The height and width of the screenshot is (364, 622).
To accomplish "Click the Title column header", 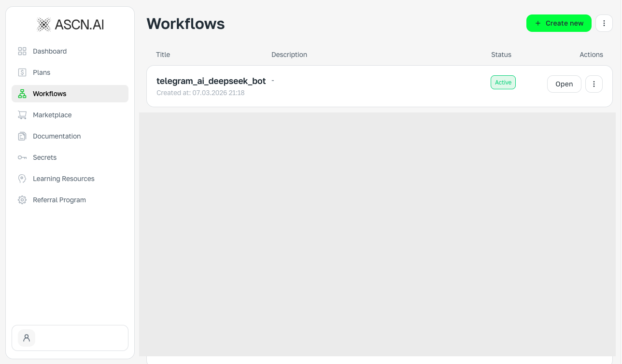I will 163,55.
